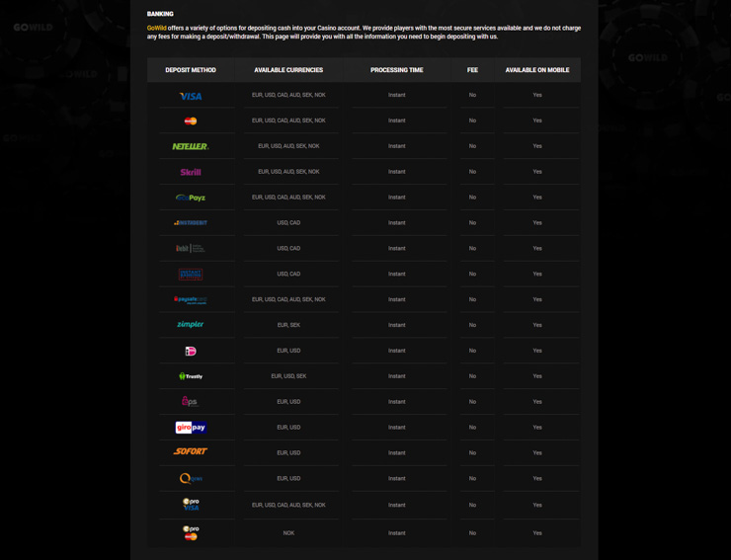Click the Visa row currencies cell

[x=288, y=95]
